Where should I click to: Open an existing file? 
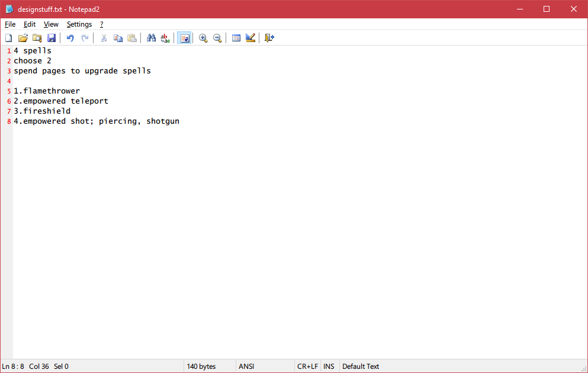(23, 37)
